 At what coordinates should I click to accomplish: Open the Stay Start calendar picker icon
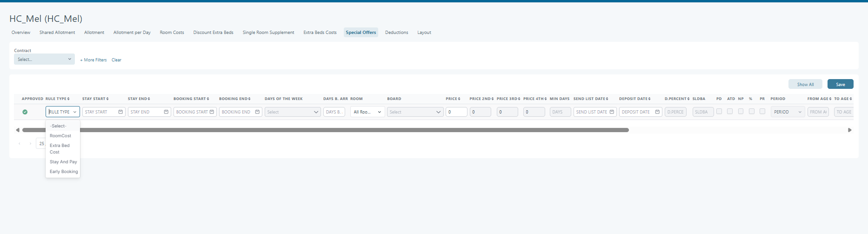120,112
